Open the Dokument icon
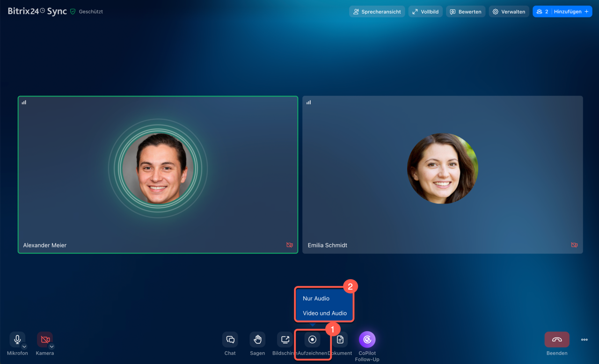 pyautogui.click(x=340, y=340)
